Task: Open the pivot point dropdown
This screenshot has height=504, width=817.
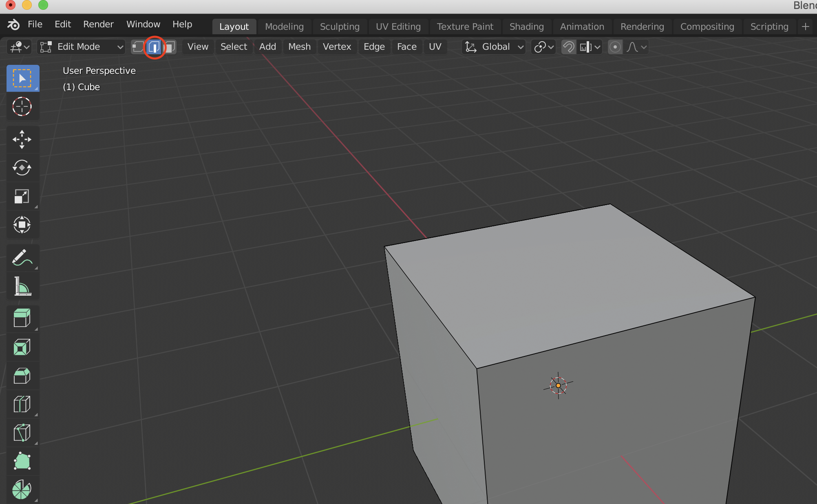Action: [543, 47]
